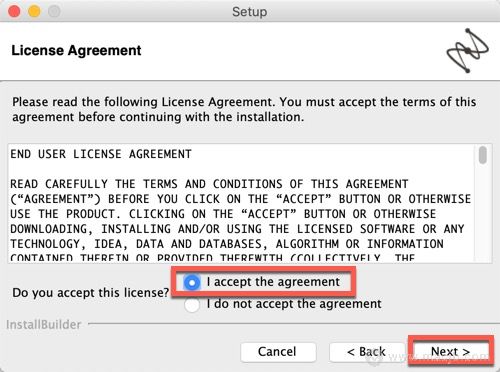500x372 pixels.
Task: Click the "License Agreement" page heading
Action: (76, 51)
